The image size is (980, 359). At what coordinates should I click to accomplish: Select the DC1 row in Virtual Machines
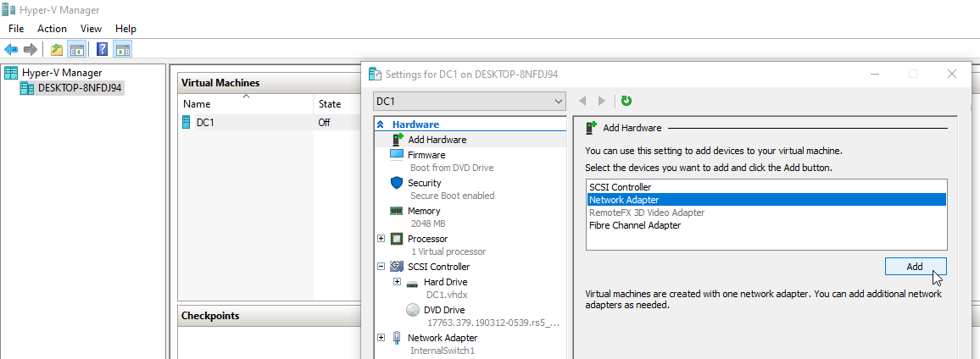pos(270,123)
